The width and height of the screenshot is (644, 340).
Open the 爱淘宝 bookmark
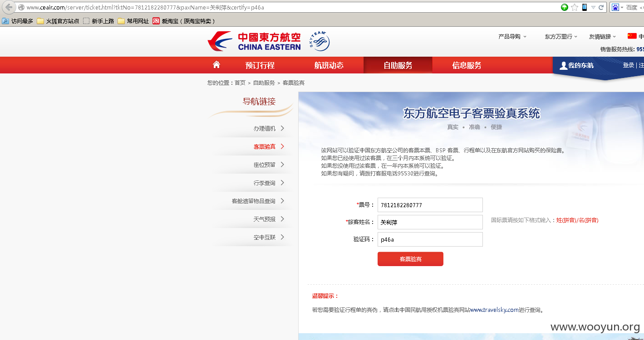[x=184, y=21]
